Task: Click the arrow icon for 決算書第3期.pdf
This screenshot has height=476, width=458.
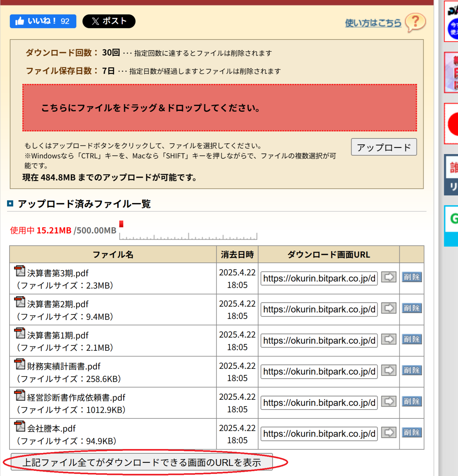Action: (x=388, y=277)
